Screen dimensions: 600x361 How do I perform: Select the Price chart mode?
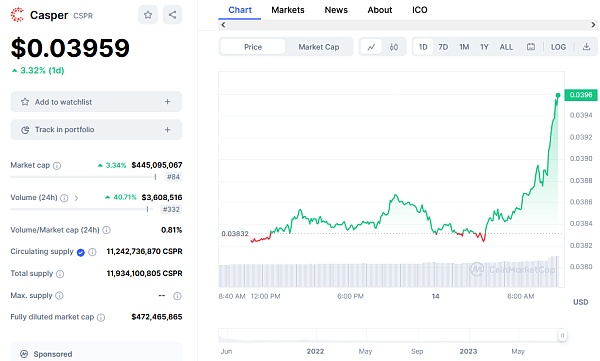pyautogui.click(x=253, y=47)
